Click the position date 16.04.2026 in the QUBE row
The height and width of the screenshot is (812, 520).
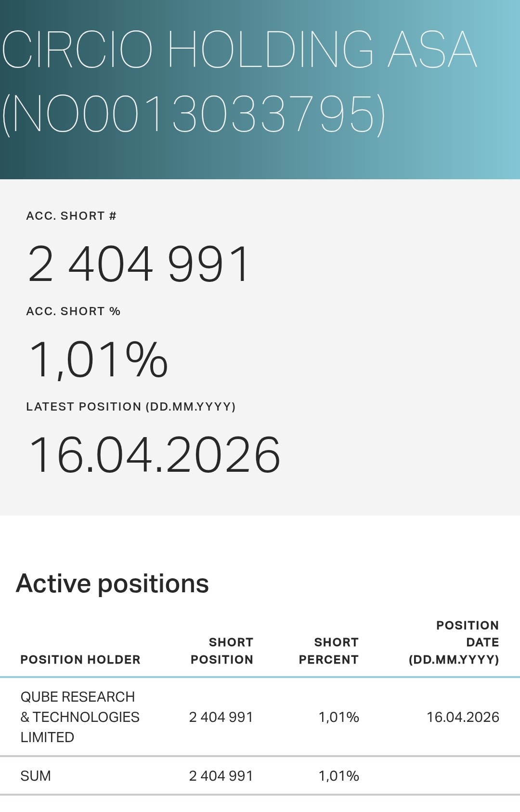[463, 718]
